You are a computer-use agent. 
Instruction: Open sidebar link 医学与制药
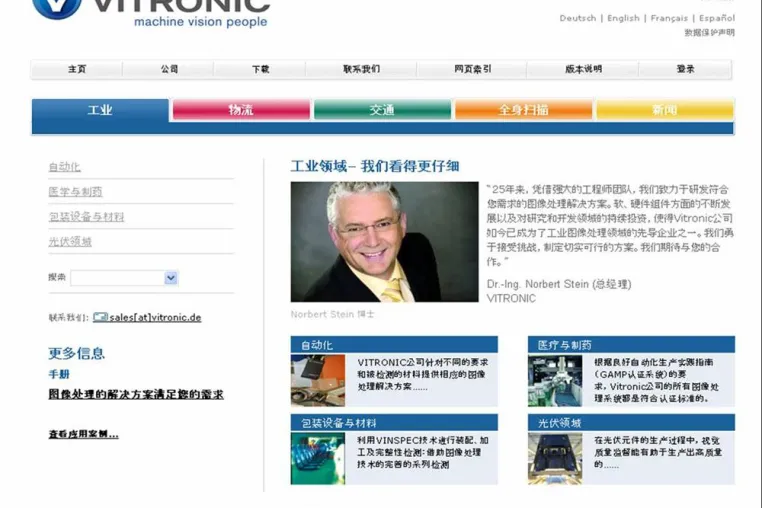coord(75,192)
